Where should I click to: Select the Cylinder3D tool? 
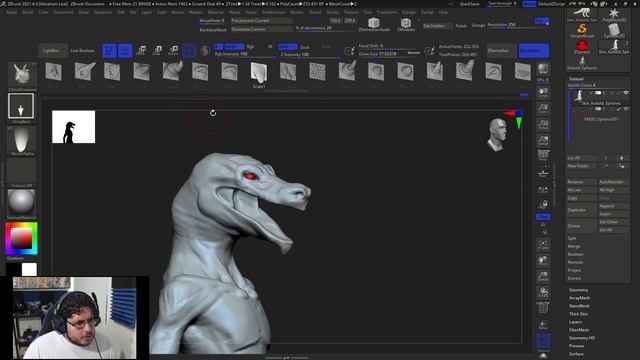point(614,31)
